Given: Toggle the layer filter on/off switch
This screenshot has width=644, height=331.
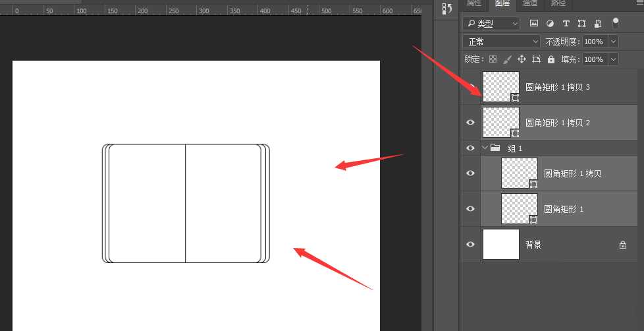Looking at the screenshot, I should coord(615,23).
